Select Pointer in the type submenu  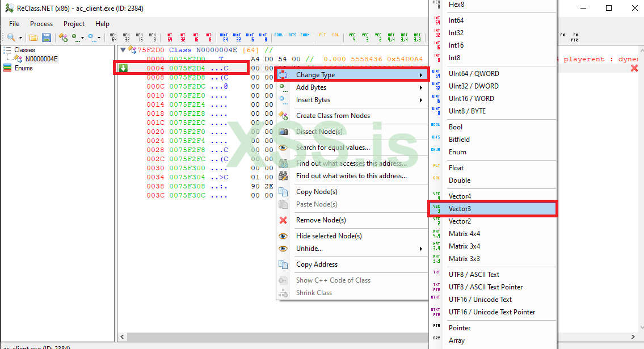[x=493, y=327]
